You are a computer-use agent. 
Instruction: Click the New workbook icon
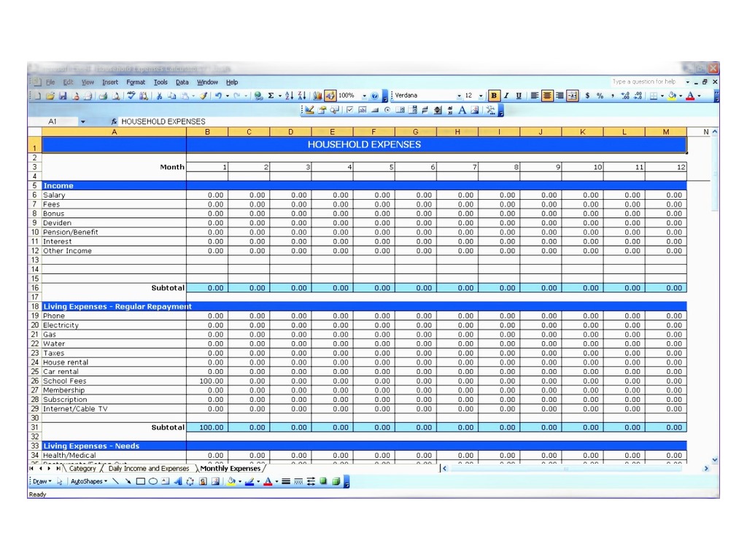coord(38,96)
